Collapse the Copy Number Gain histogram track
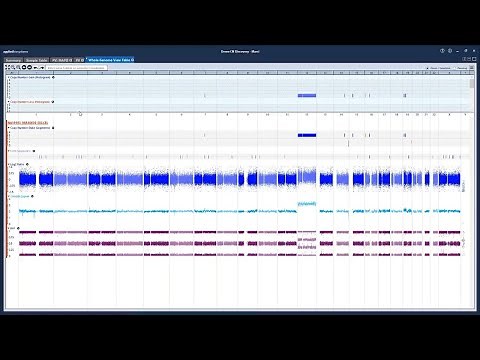Viewport: 480px width, 360px height. [9, 77]
